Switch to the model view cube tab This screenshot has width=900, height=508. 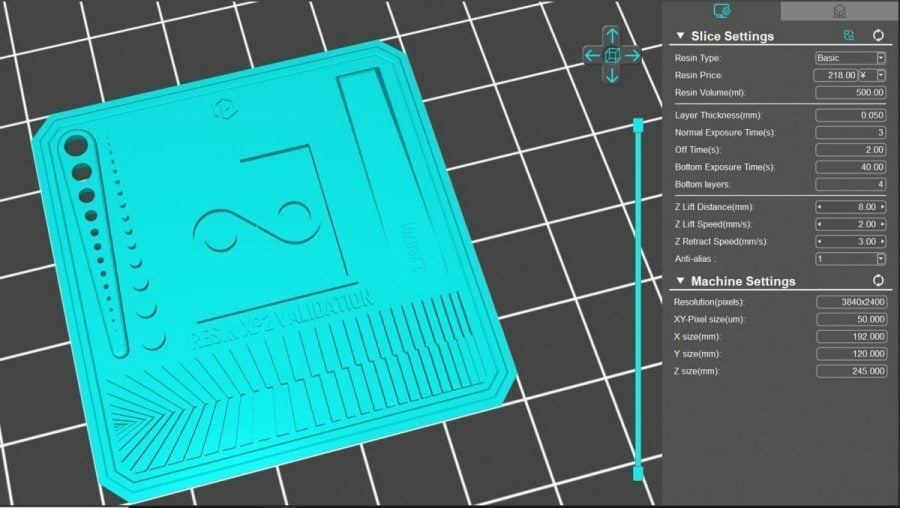tap(839, 10)
